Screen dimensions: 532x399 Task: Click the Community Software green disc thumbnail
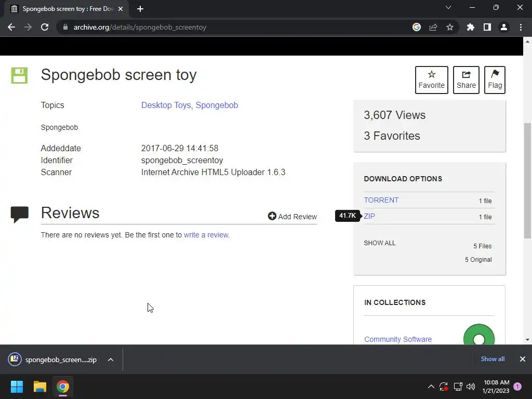[478, 335]
